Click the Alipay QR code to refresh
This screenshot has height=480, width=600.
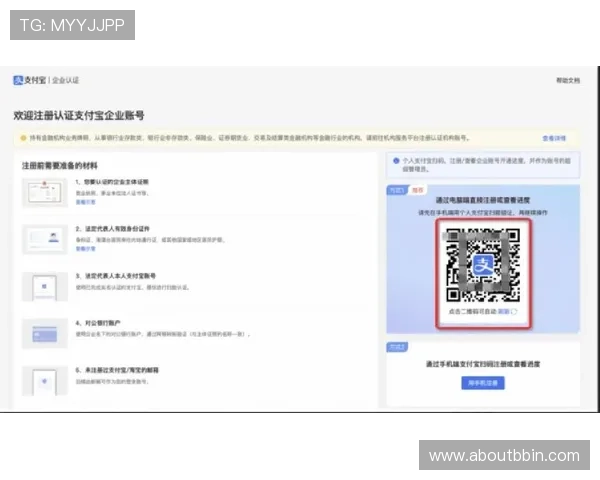(x=483, y=265)
